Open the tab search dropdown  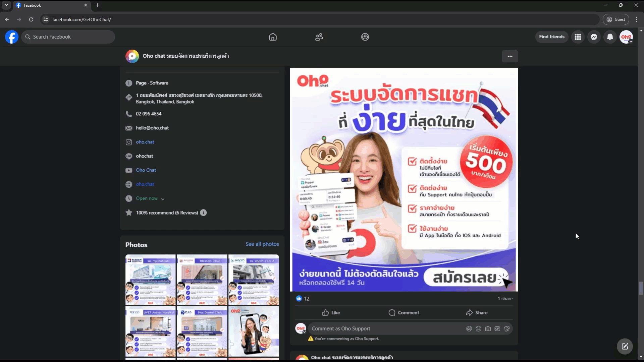click(x=6, y=5)
